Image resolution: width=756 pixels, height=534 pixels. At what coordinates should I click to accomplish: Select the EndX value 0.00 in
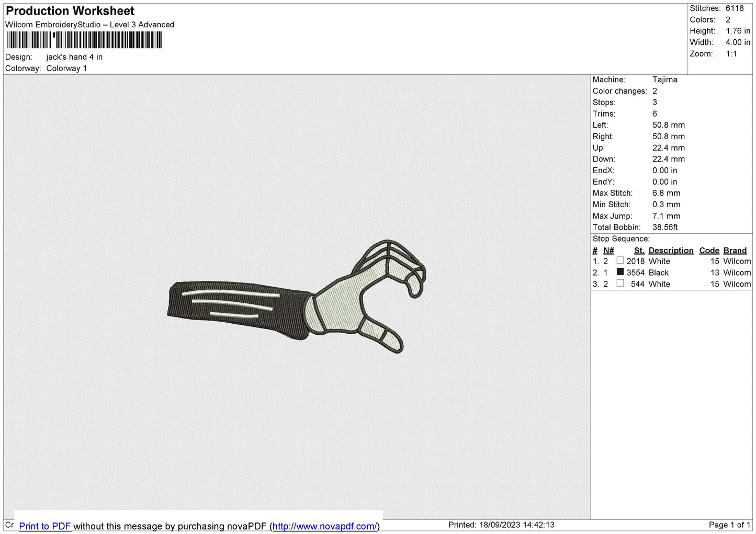click(665, 171)
